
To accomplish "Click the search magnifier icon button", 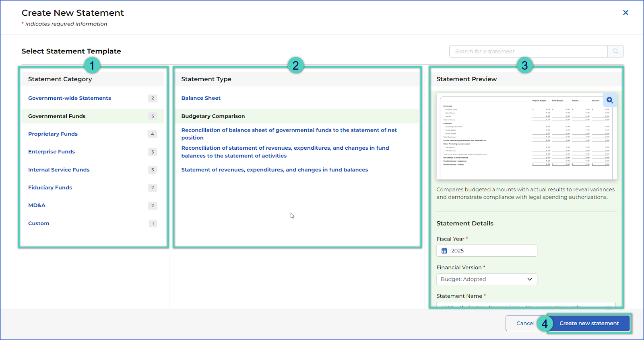I will tap(615, 52).
